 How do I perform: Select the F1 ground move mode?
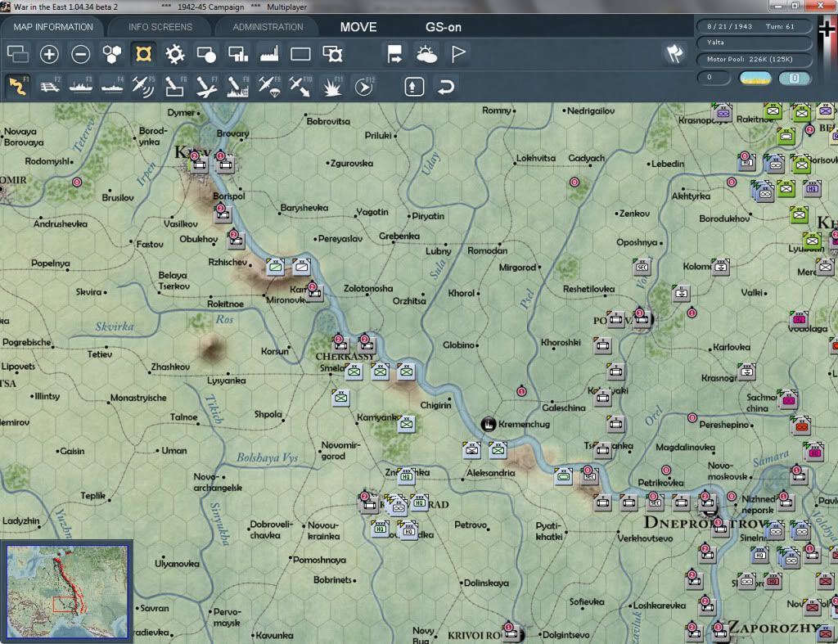click(18, 86)
